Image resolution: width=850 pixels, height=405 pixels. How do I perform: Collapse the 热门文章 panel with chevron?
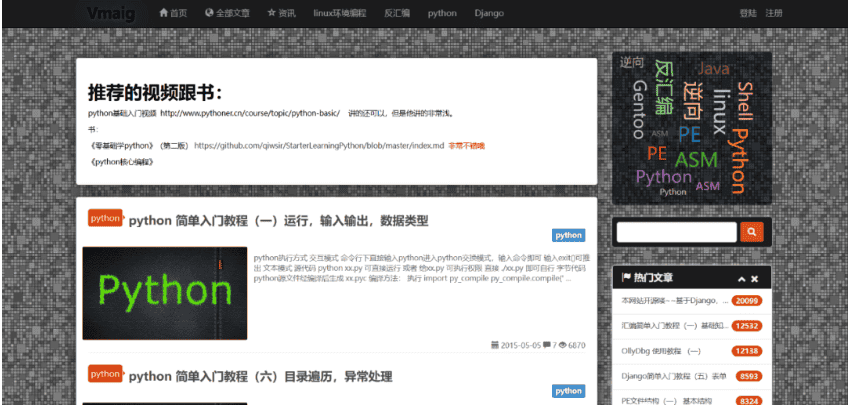pyautogui.click(x=741, y=279)
